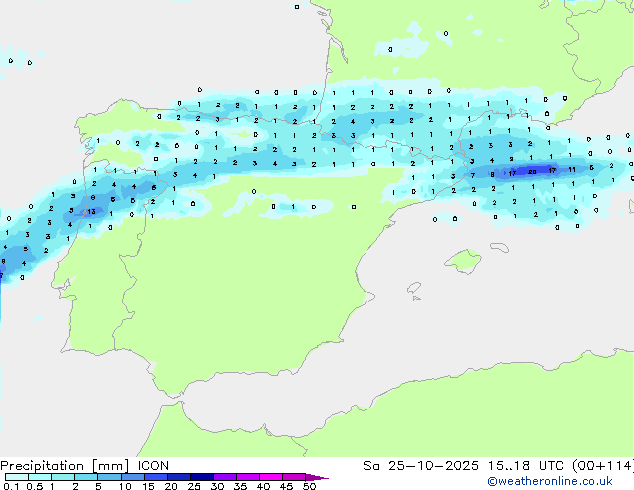The image size is (634, 490).
Task: Click the '40' legend scale label
Action: point(263,486)
